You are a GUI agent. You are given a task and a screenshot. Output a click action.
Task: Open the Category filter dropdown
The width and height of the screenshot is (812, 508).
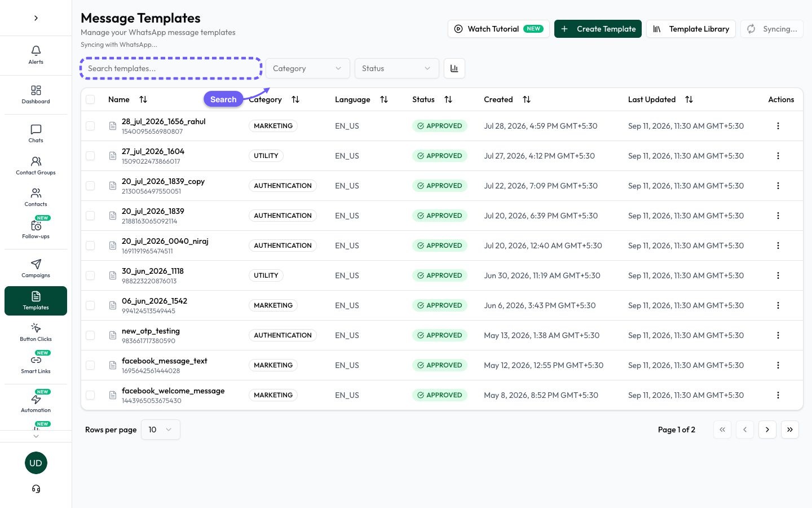(x=308, y=68)
